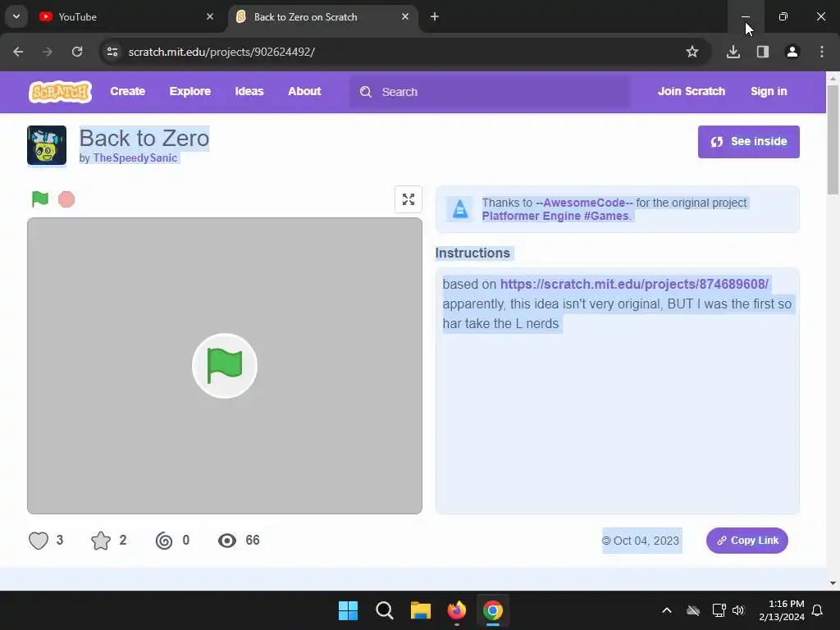Open TheSpeedySanic's profile avatar

click(x=47, y=145)
